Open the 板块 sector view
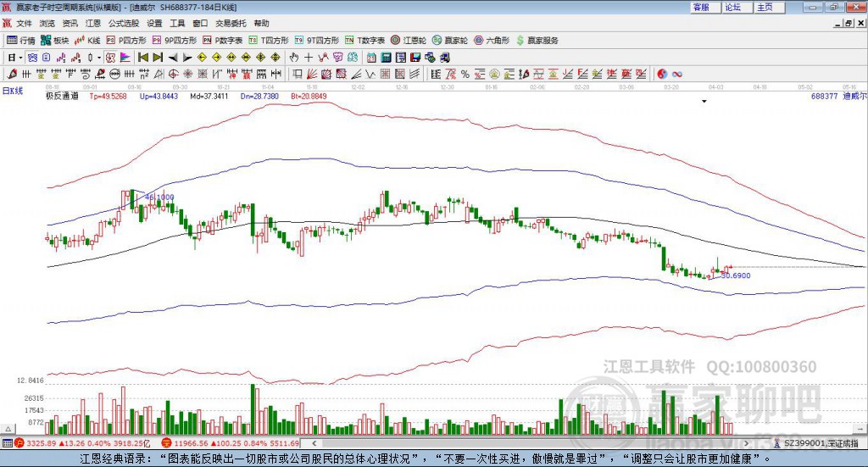The height and width of the screenshot is (467, 868). point(54,41)
